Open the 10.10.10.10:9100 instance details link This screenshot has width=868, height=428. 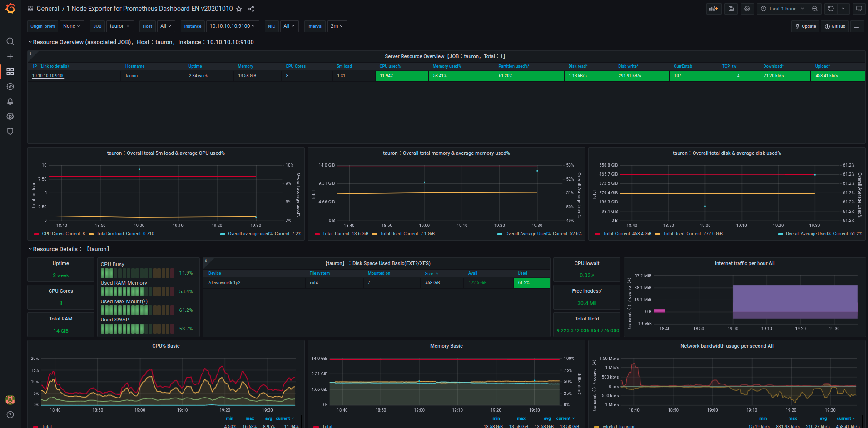(48, 76)
